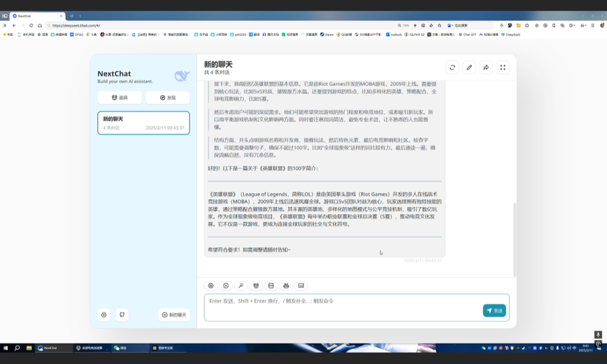Click the second icon in the chat action row
The width and height of the screenshot is (607, 364).
tap(226, 286)
